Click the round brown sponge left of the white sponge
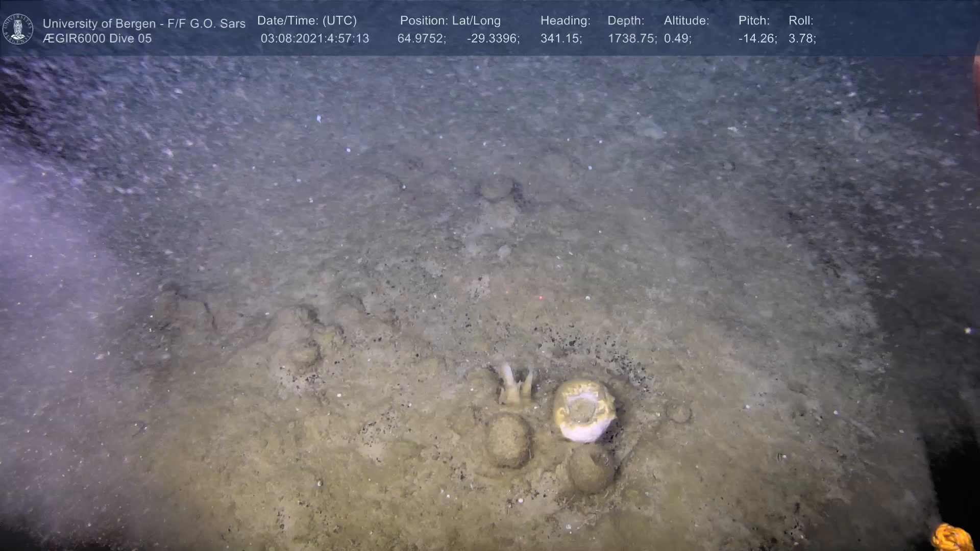 click(x=508, y=440)
